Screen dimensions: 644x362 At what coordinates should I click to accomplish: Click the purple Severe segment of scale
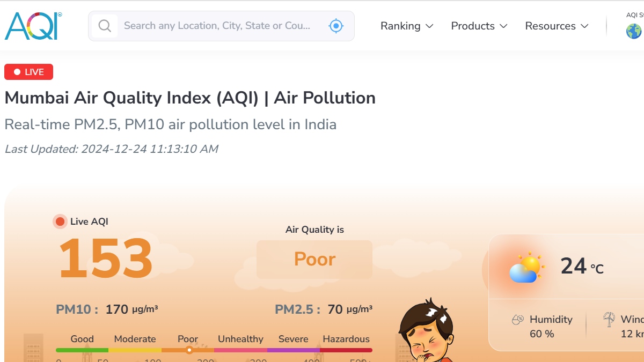point(293,350)
